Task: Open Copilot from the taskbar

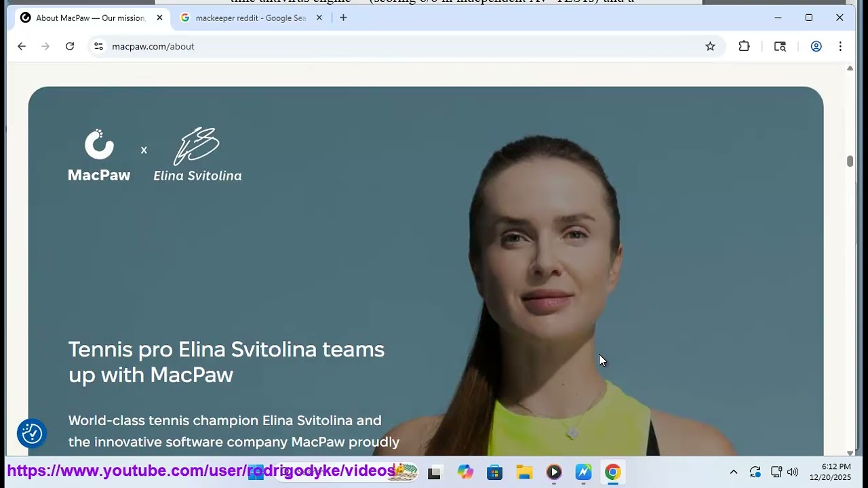Action: [x=465, y=472]
